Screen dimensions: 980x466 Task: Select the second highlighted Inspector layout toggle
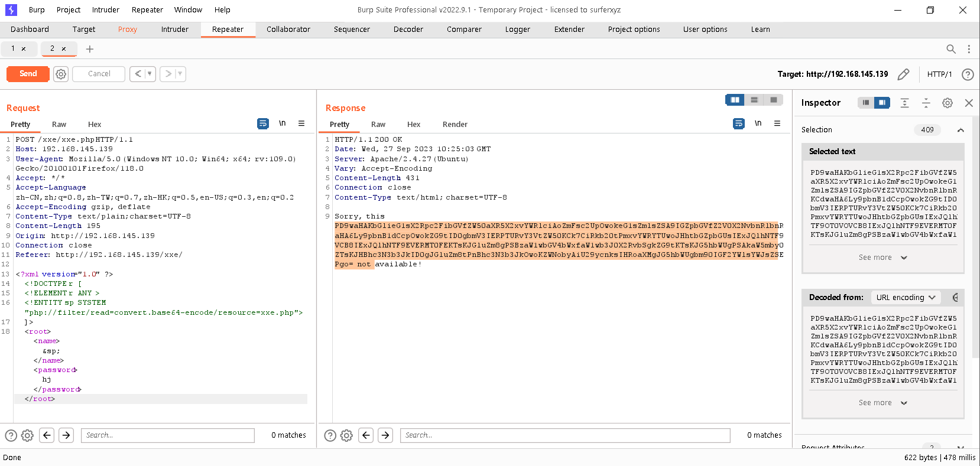(x=882, y=103)
